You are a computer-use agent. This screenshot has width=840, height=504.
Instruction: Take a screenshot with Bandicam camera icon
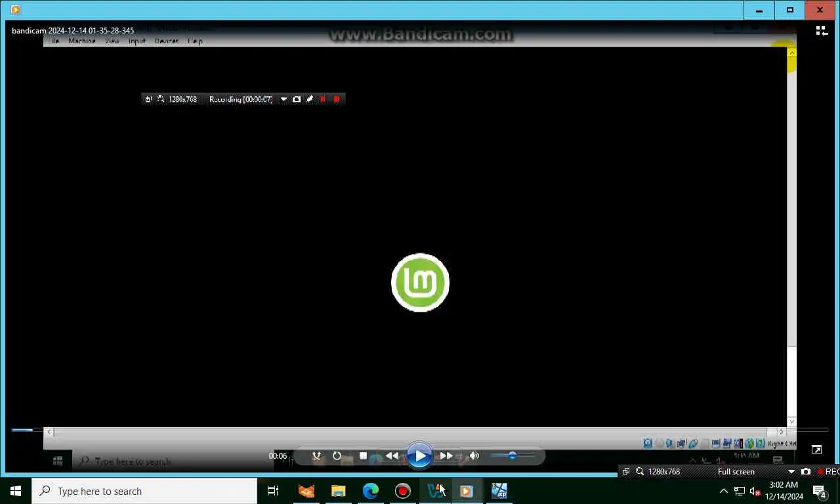806,472
